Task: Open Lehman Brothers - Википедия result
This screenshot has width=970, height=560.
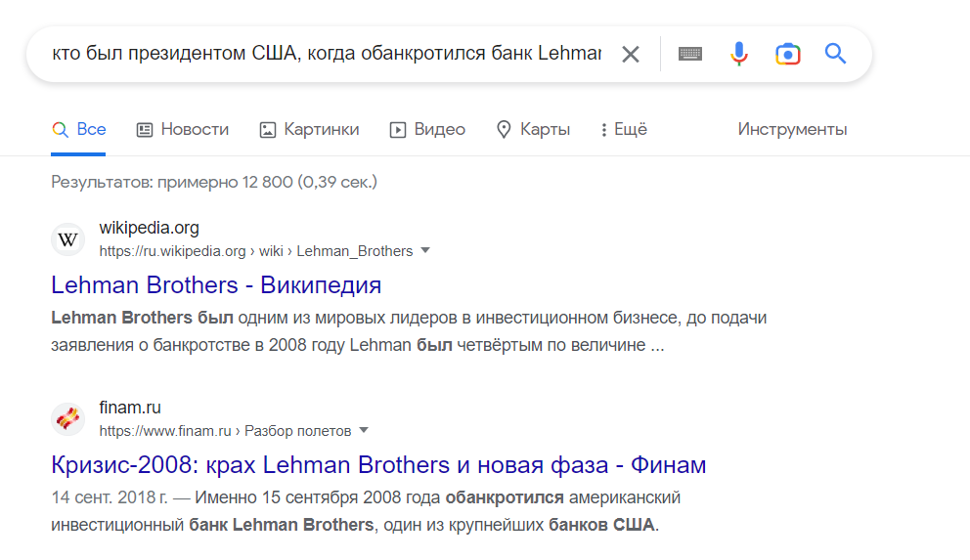Action: pos(216,285)
